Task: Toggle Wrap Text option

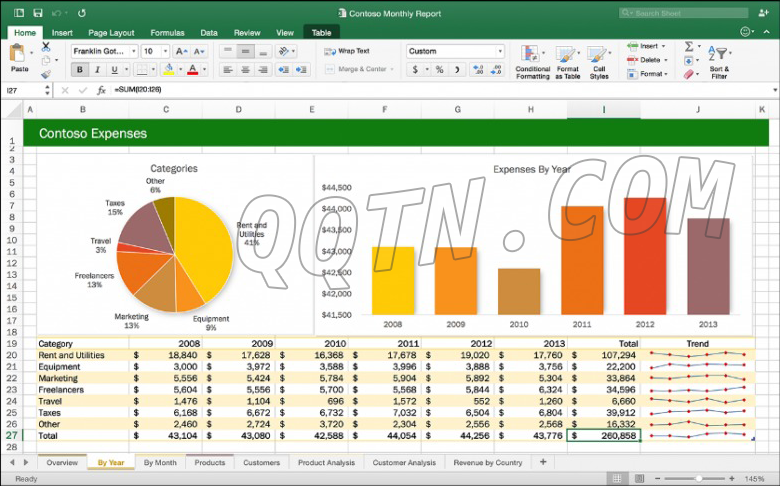Action: tap(347, 50)
